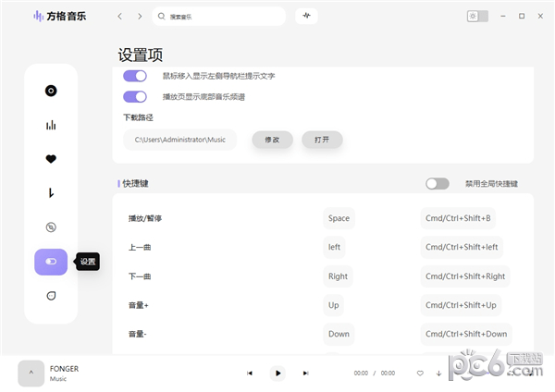Click the download path field
555x392 pixels.
[179, 140]
